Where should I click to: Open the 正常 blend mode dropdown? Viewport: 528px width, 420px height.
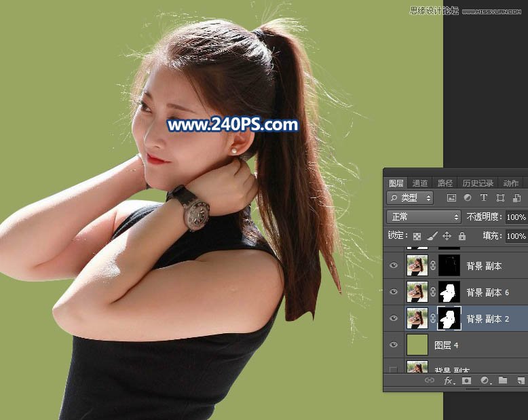point(423,216)
